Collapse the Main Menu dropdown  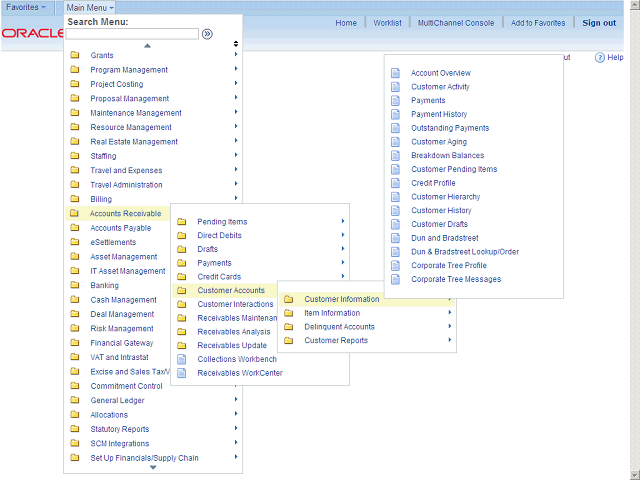(91, 7)
